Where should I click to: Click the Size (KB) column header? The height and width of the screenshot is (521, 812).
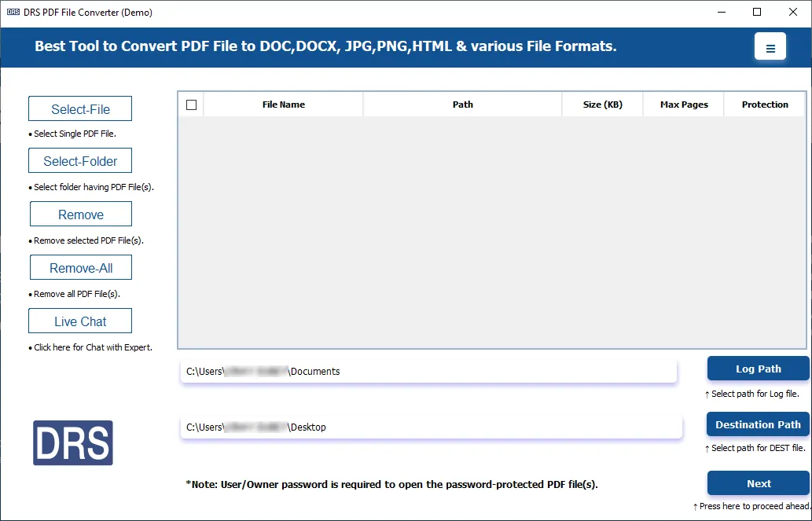(x=603, y=105)
